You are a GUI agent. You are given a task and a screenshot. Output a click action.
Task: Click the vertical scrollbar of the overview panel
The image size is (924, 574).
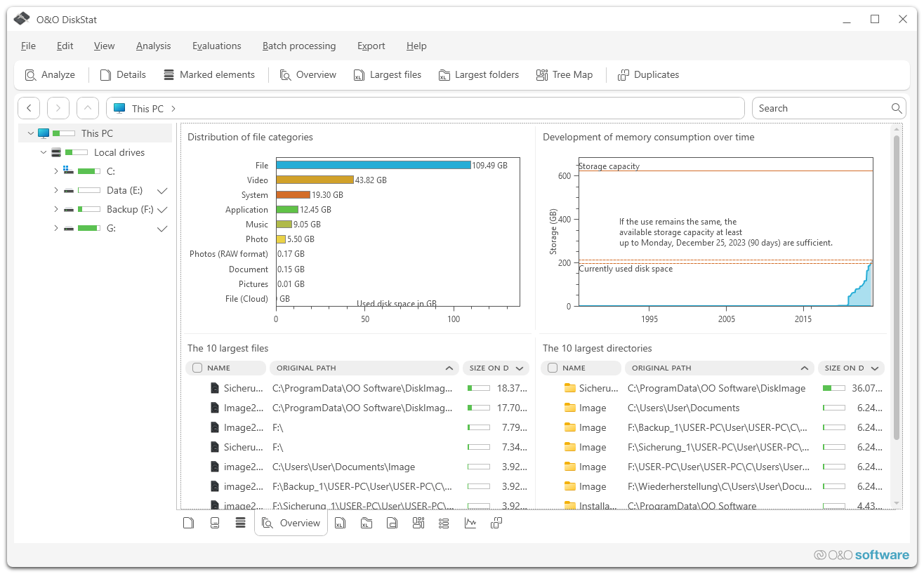[x=896, y=288]
